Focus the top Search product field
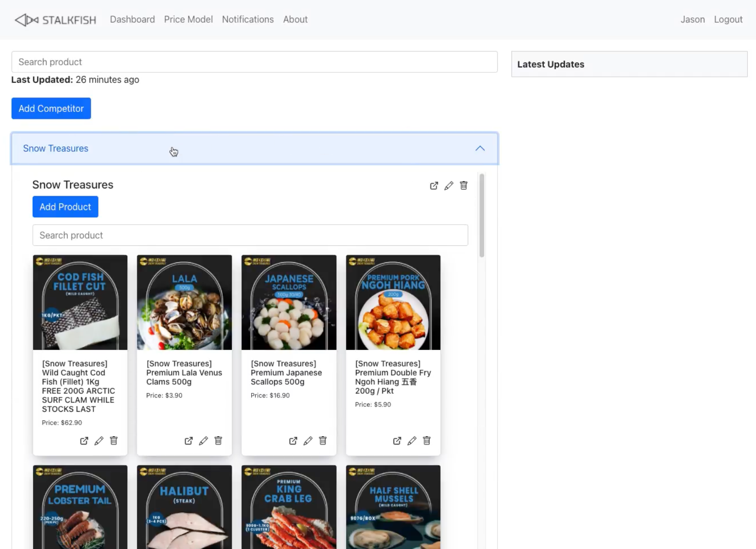The image size is (756, 549). click(254, 62)
